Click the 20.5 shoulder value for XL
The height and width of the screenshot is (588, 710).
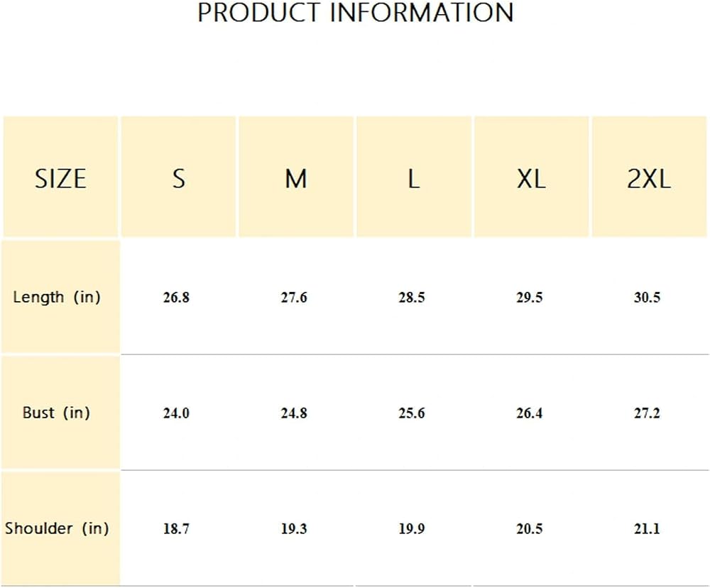pyautogui.click(x=530, y=528)
